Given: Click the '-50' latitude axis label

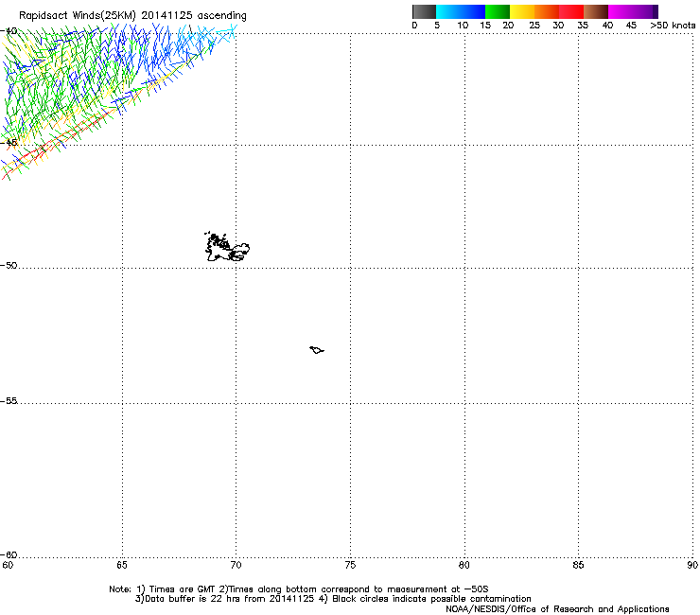Looking at the screenshot, I should (9, 266).
